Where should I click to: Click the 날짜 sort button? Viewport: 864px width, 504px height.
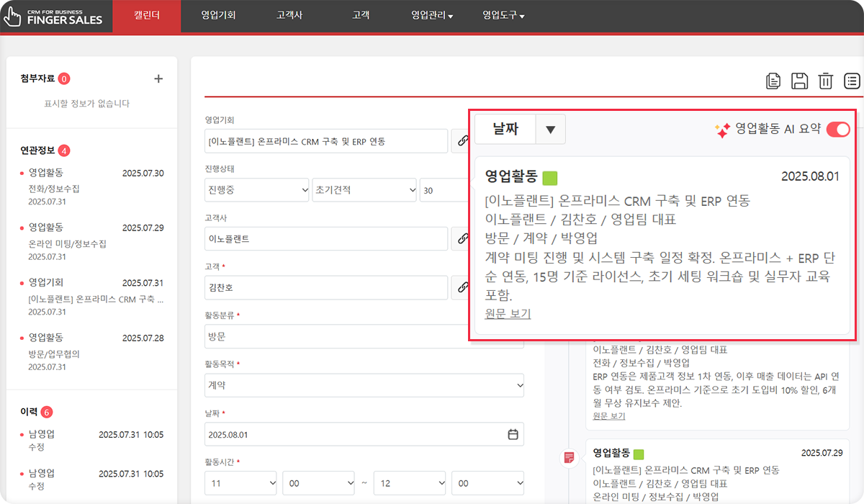click(505, 130)
